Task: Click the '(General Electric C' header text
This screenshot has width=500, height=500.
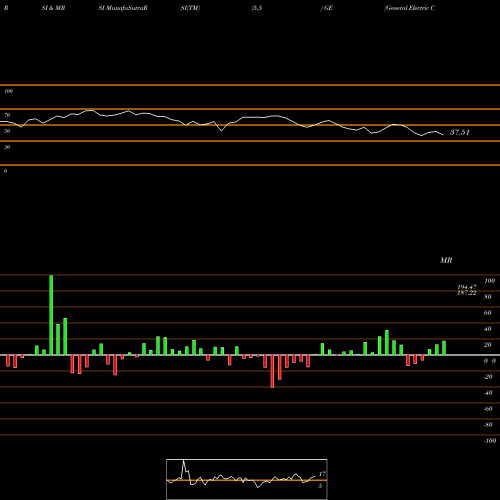Action: (409, 8)
